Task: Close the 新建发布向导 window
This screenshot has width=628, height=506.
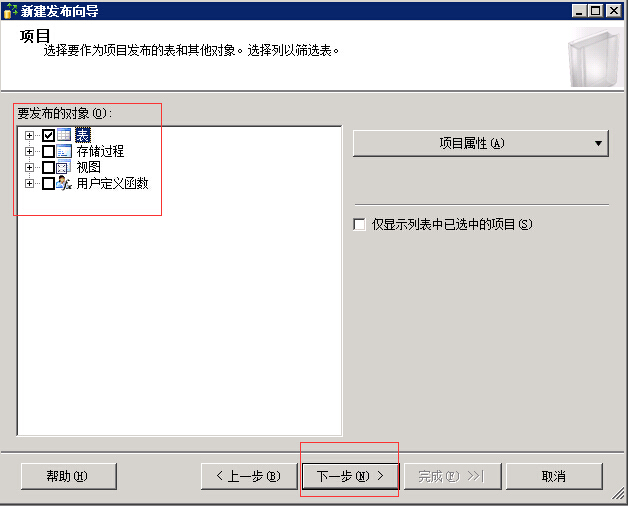Action: coord(614,11)
